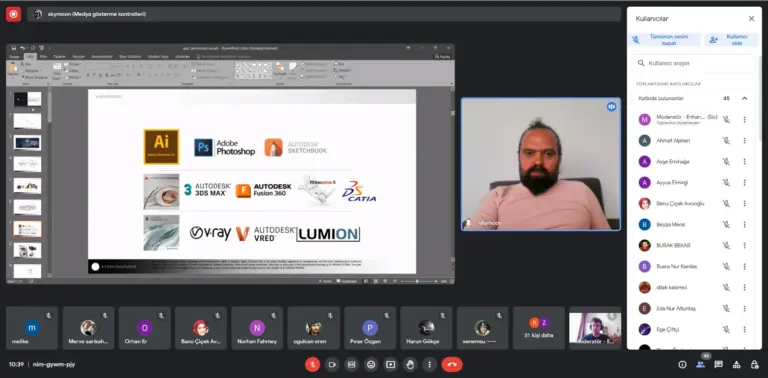Close the Kullanıcılar side panel

[751, 19]
